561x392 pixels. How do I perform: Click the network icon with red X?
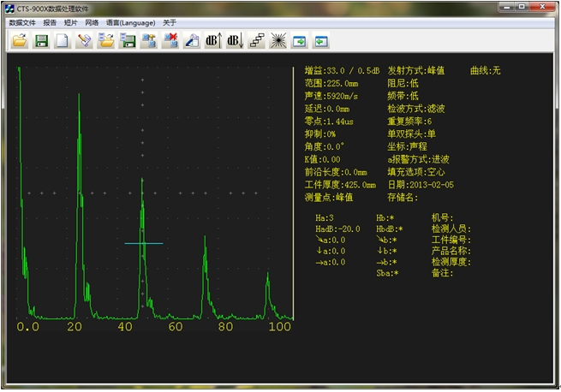(x=170, y=40)
